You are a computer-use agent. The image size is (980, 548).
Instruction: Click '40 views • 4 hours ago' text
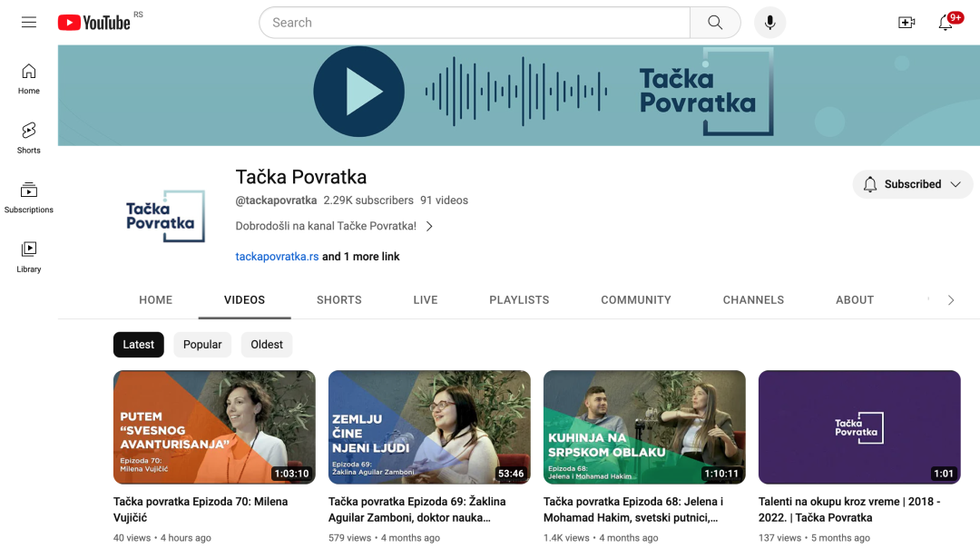coord(162,538)
